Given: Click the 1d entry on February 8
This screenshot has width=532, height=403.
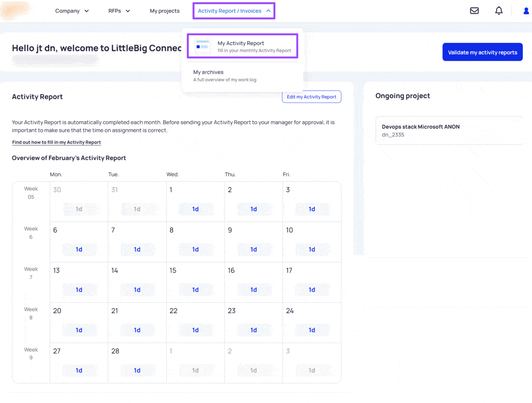Looking at the screenshot, I should (196, 249).
